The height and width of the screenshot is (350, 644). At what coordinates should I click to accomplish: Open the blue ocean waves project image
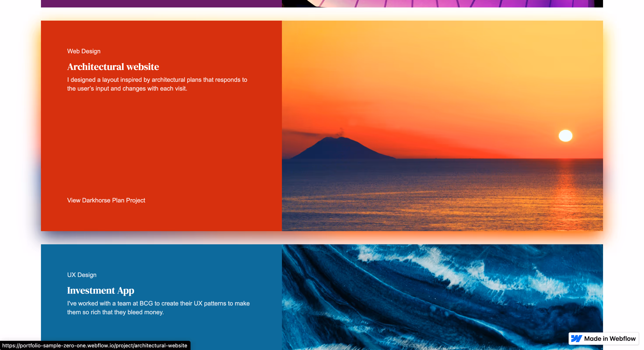(x=442, y=297)
